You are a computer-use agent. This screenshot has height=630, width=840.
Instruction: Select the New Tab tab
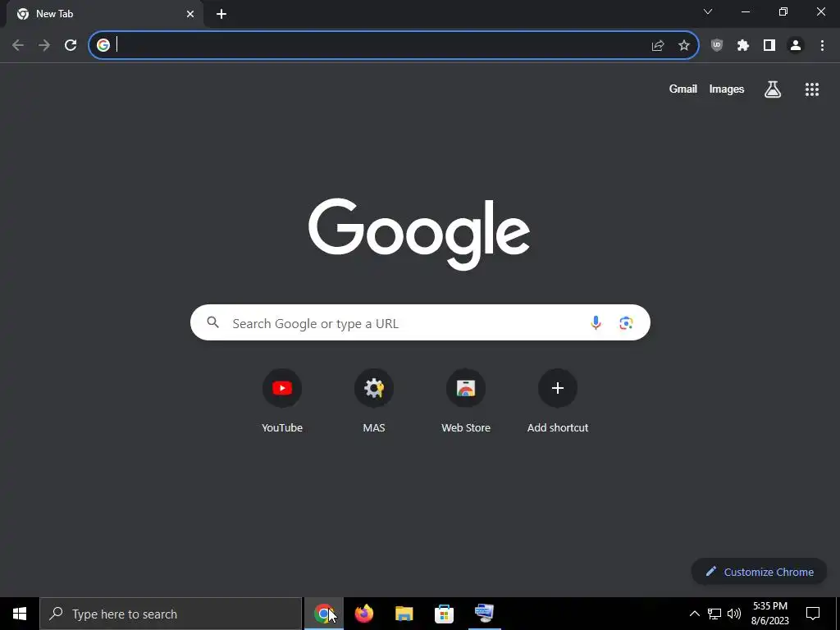point(104,15)
